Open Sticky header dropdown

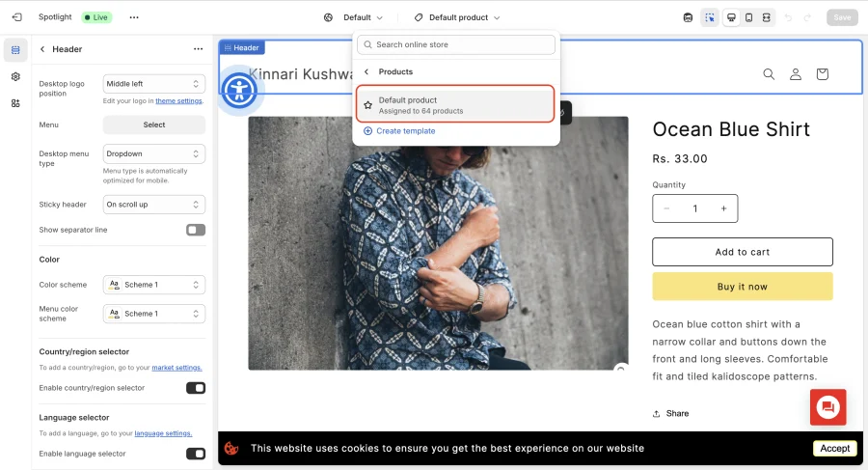[x=154, y=205]
